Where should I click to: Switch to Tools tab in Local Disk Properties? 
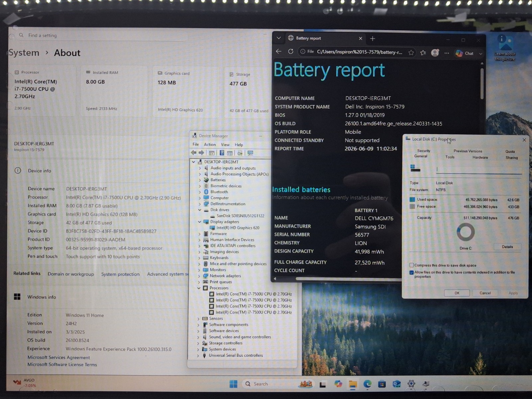pyautogui.click(x=450, y=157)
